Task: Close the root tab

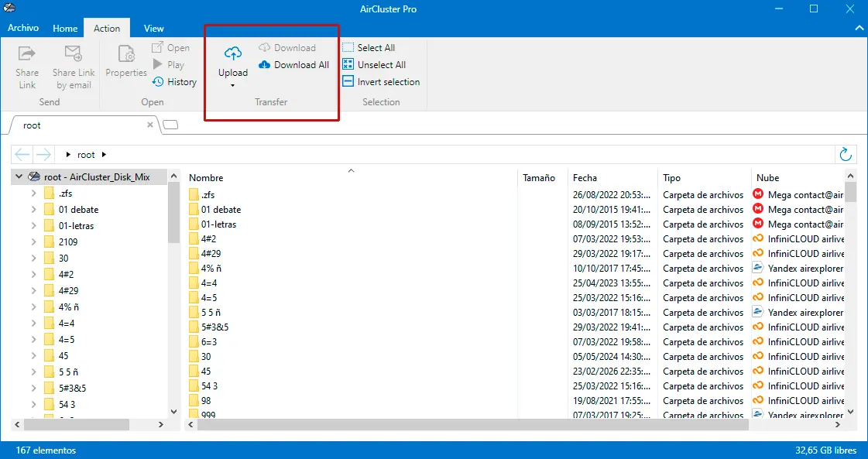Action: (x=150, y=125)
